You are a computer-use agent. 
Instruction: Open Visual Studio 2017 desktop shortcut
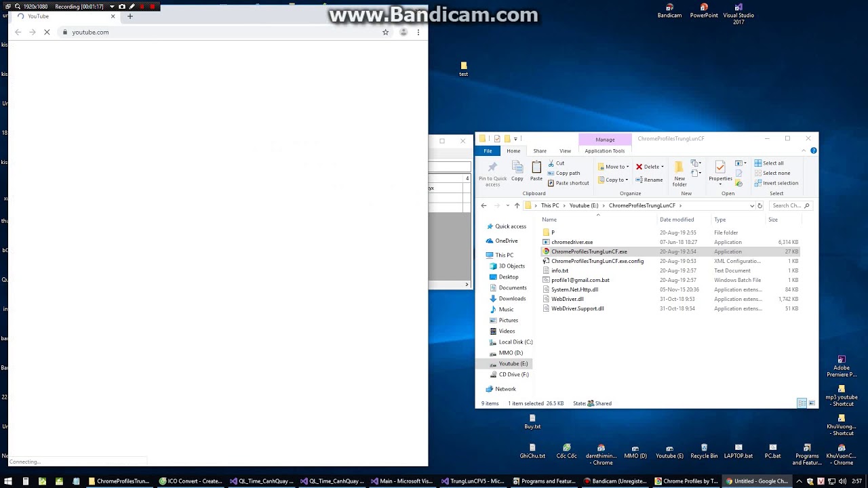tap(738, 14)
